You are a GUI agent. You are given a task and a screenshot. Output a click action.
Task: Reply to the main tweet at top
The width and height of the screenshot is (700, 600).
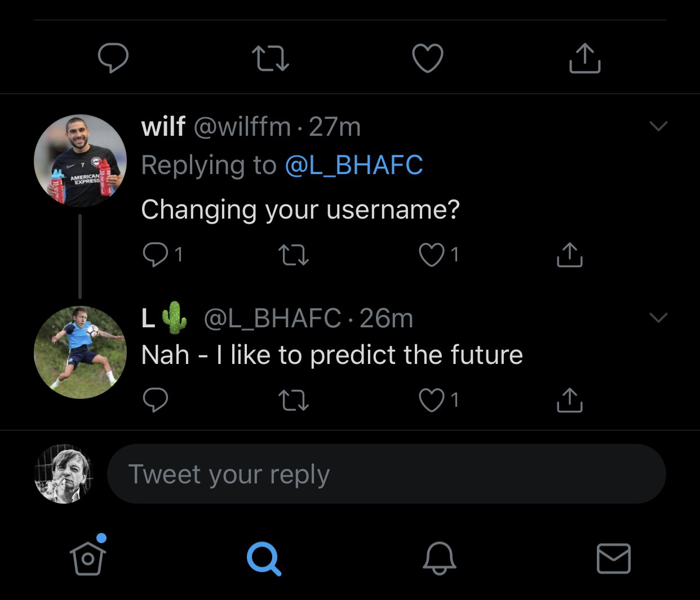(113, 58)
